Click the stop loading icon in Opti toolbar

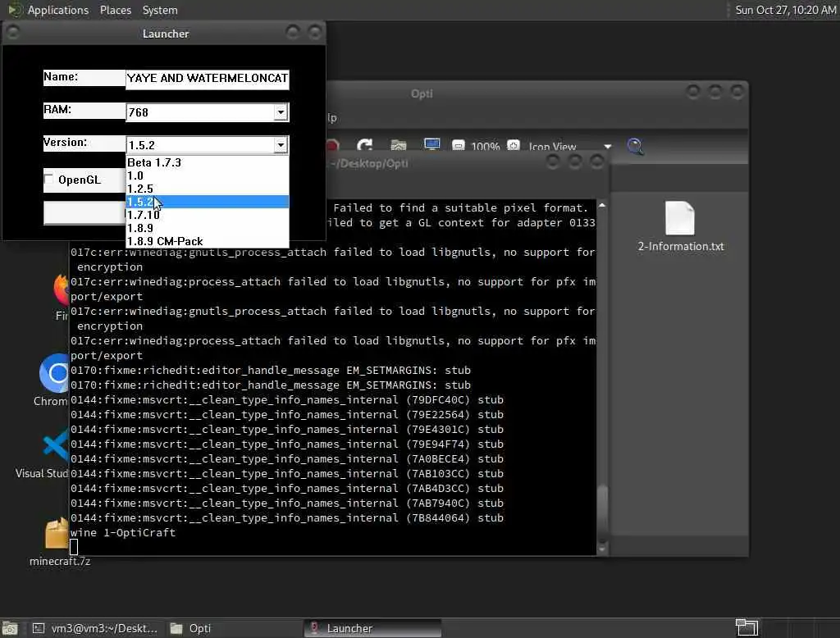(x=332, y=146)
